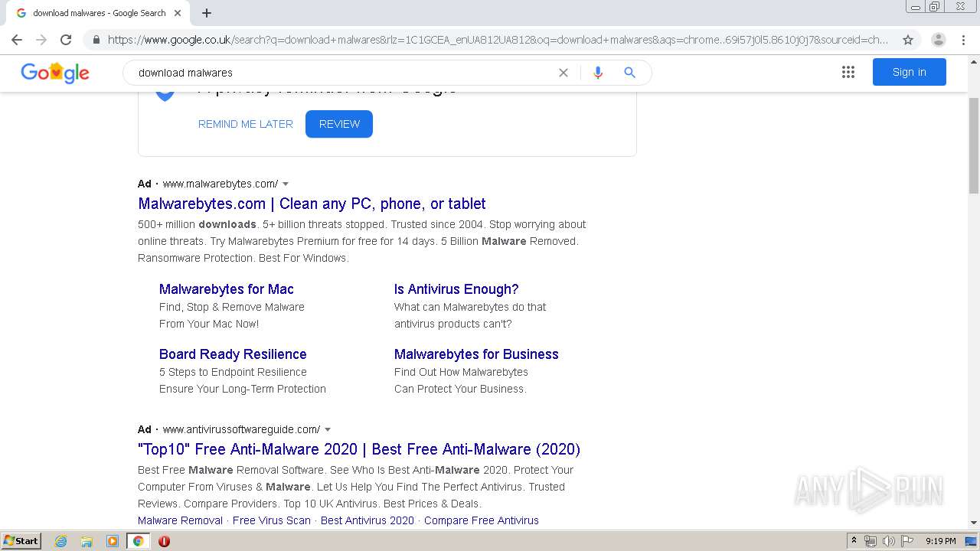Click the scrollbar down arrow

point(974,523)
